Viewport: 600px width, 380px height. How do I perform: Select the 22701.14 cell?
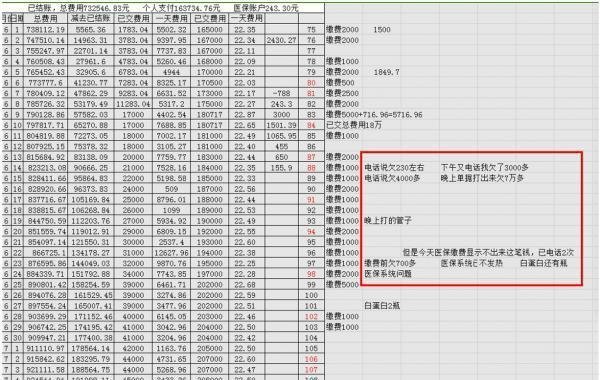(91, 51)
